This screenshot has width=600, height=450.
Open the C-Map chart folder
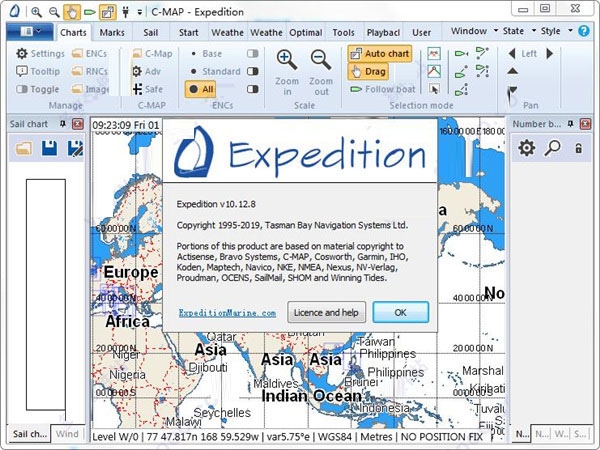[152, 54]
